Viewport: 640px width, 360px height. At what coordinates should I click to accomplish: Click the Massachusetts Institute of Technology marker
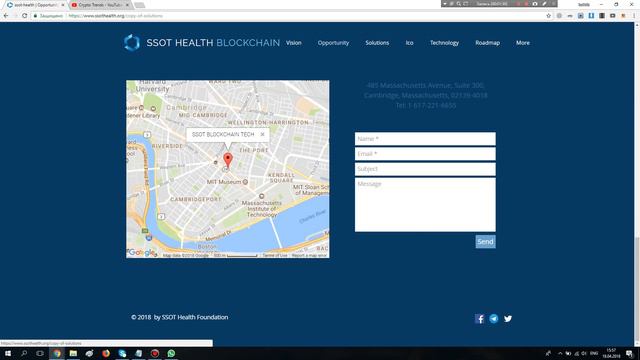[x=262, y=196]
